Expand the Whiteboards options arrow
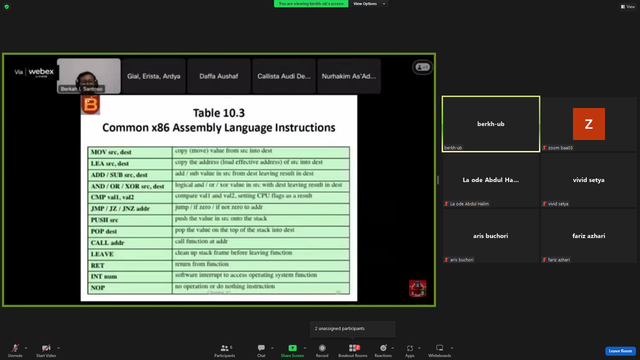Image resolution: width=640 pixels, height=360 pixels. pos(452,348)
